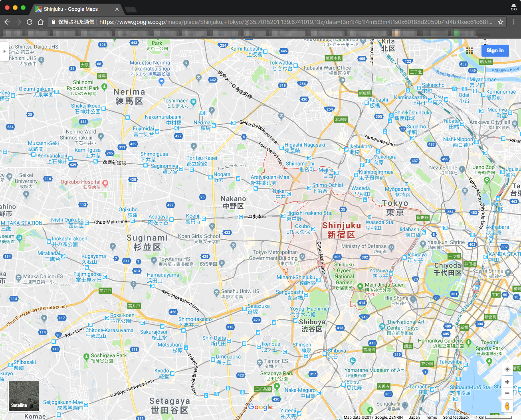Click the address bar URL
This screenshot has height=420, width=521.
pos(295,22)
